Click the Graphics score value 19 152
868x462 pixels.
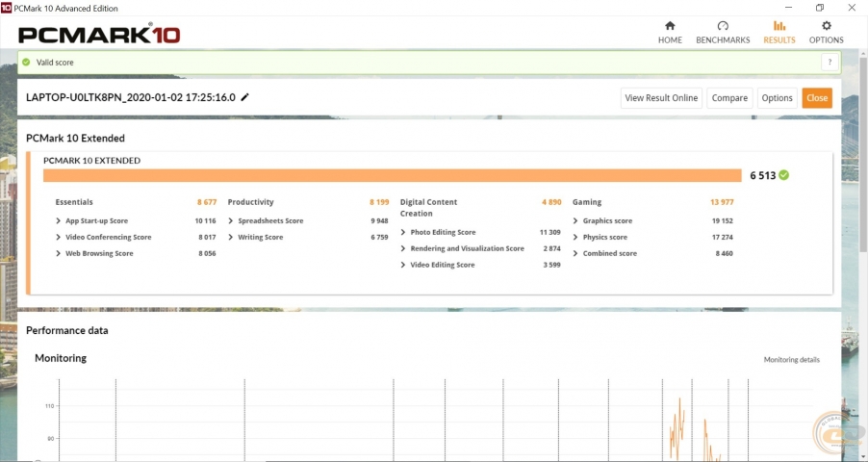(x=723, y=220)
